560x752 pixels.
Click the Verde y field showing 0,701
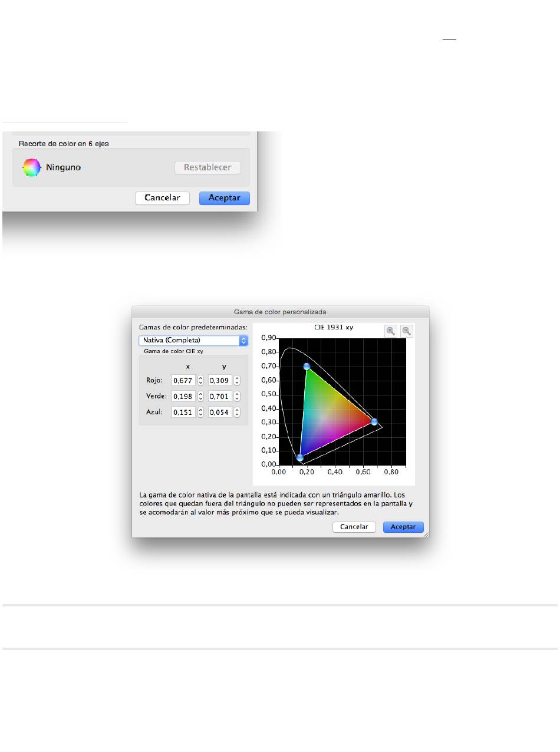tap(220, 397)
